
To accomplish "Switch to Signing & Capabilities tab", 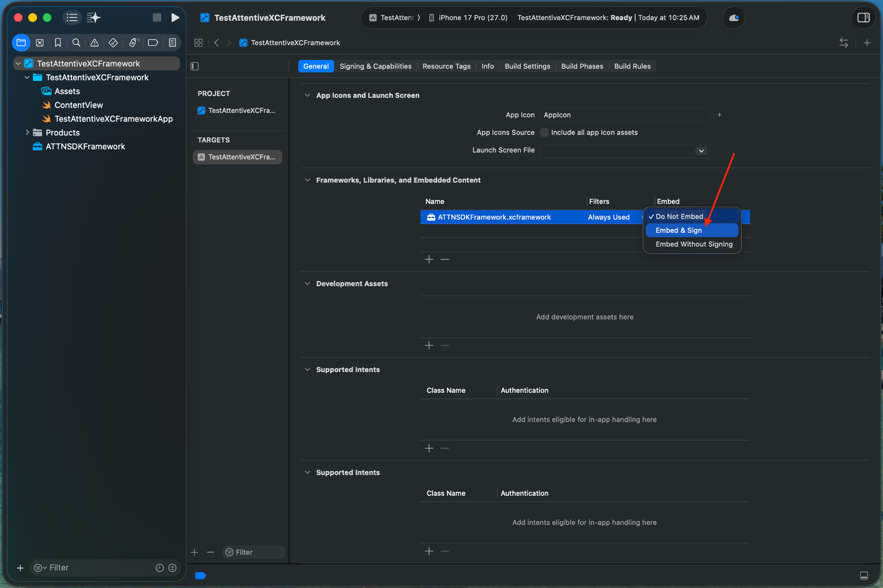I will coord(376,66).
